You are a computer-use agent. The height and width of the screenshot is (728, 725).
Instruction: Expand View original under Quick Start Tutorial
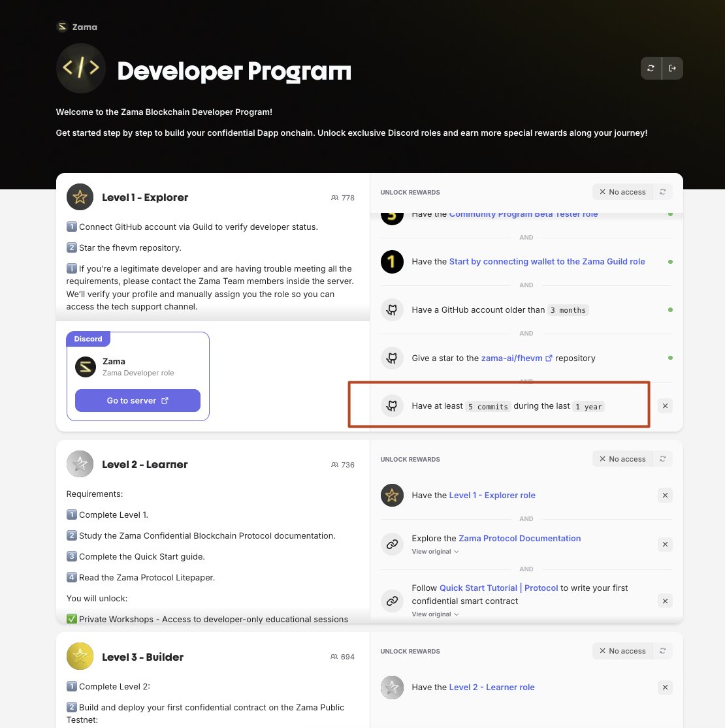click(435, 614)
